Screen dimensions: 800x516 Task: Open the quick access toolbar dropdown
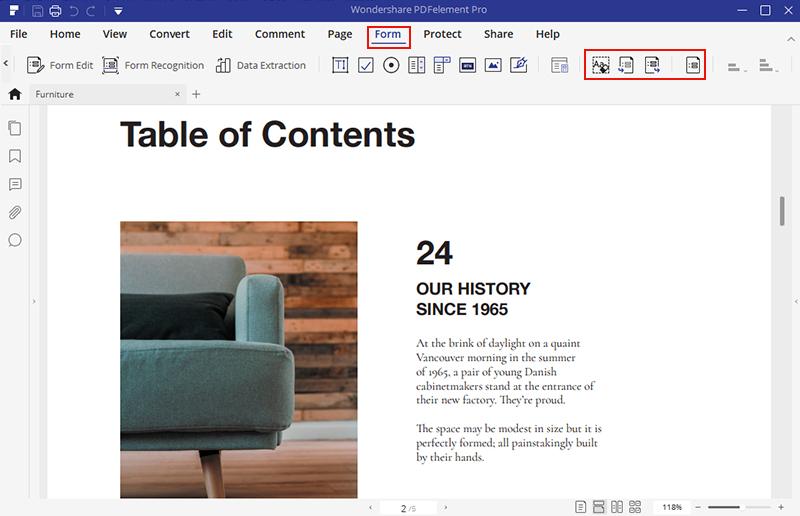click(118, 10)
